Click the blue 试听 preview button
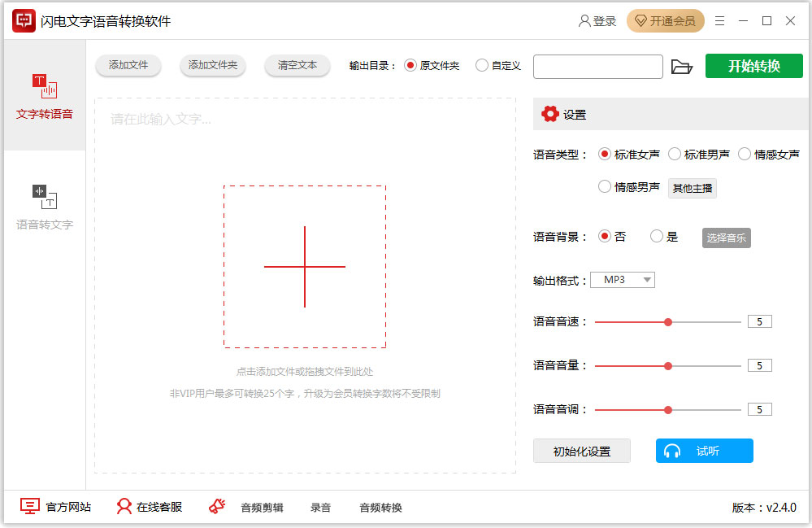 (x=704, y=451)
